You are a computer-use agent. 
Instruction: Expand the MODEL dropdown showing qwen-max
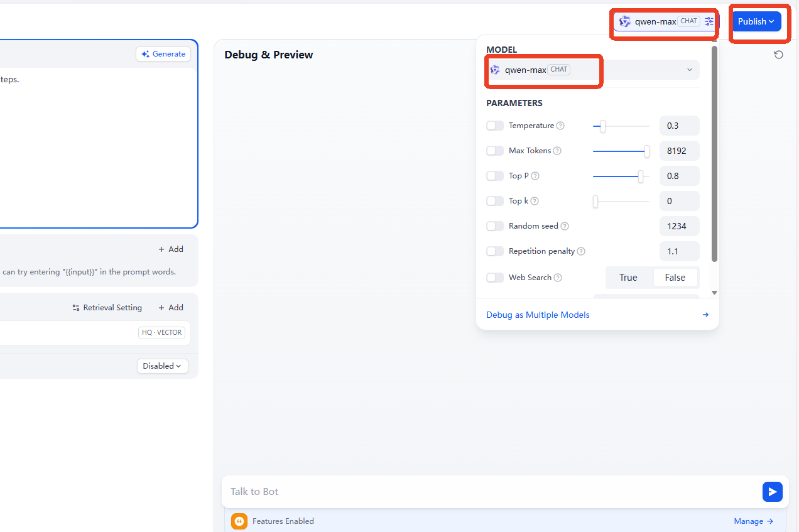click(593, 70)
